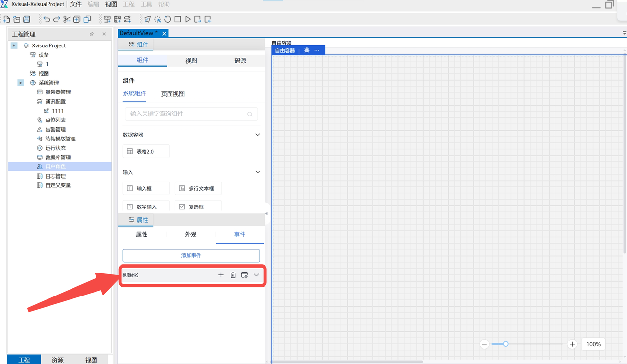Delete the 初始化 event with trash icon
The width and height of the screenshot is (627, 364).
[x=233, y=275]
